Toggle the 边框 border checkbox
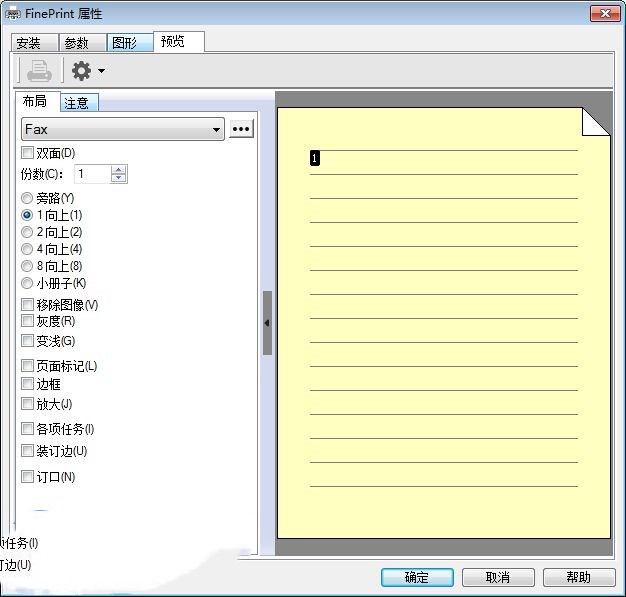Viewport: 626px width, 597px height. coord(41,384)
